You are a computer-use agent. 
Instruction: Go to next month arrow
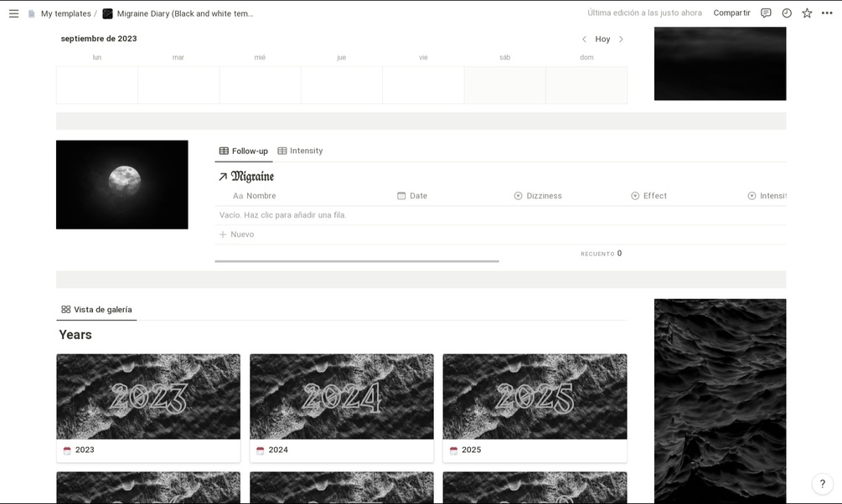(x=621, y=39)
